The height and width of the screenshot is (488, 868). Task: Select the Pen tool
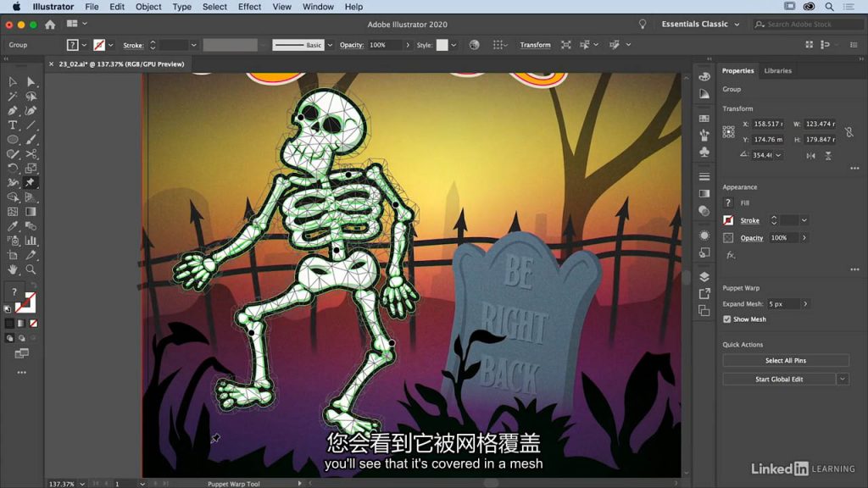click(12, 111)
